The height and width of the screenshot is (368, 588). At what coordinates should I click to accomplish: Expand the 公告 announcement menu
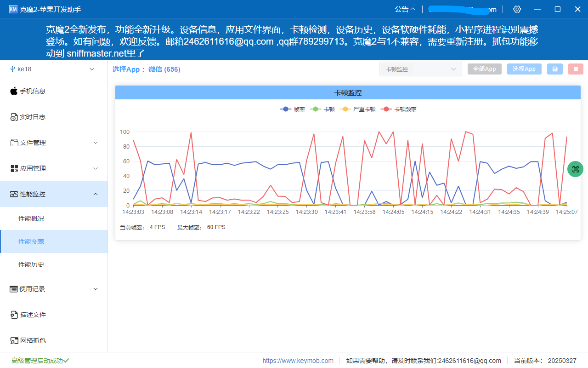point(405,9)
